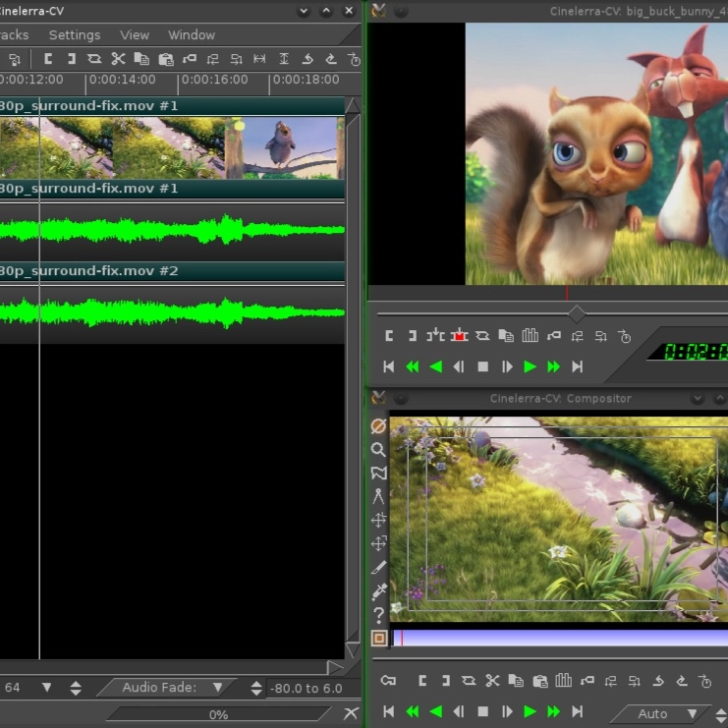The height and width of the screenshot is (728, 728).
Task: Toggle Show tool info question mark
Action: click(x=378, y=615)
